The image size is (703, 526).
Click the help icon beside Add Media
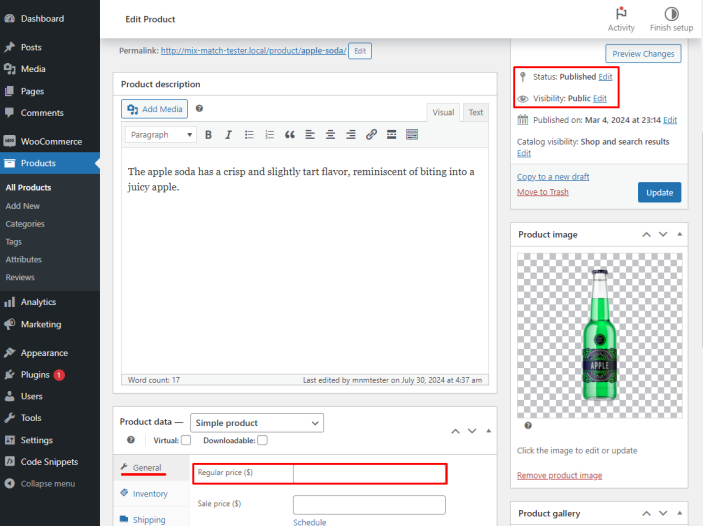click(x=200, y=109)
